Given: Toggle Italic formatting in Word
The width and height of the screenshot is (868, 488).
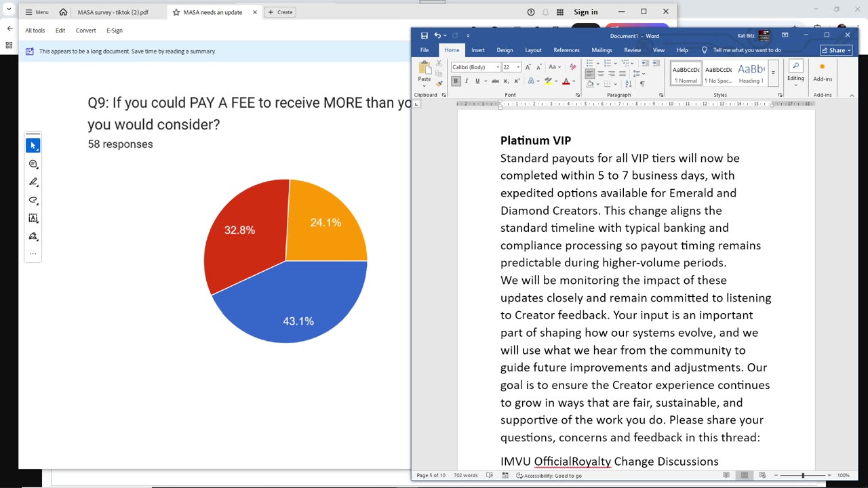Looking at the screenshot, I should coord(466,81).
